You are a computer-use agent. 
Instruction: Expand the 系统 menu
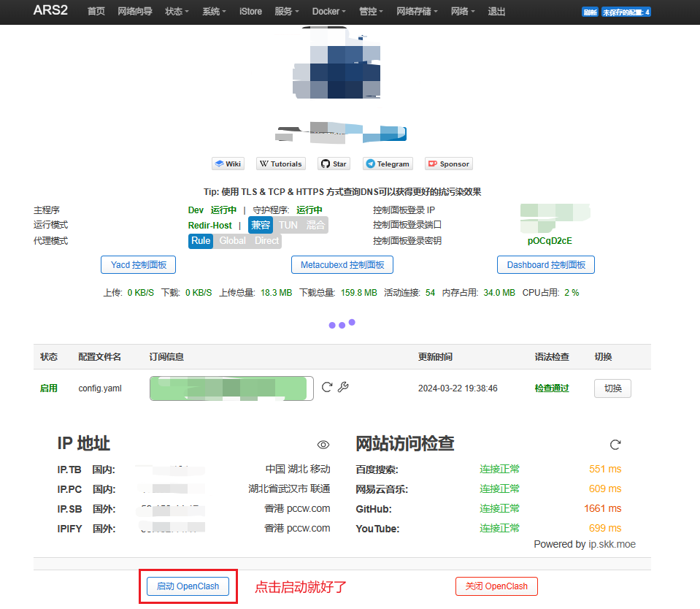click(x=215, y=12)
